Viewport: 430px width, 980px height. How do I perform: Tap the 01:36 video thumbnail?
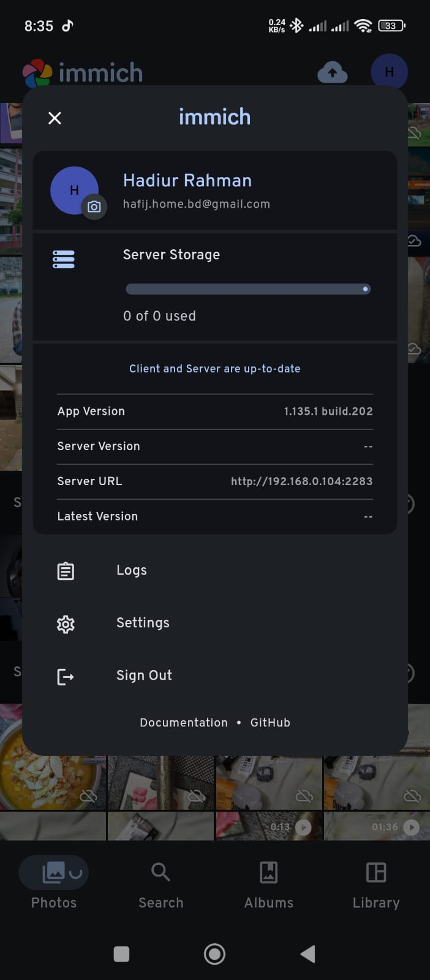point(376,826)
